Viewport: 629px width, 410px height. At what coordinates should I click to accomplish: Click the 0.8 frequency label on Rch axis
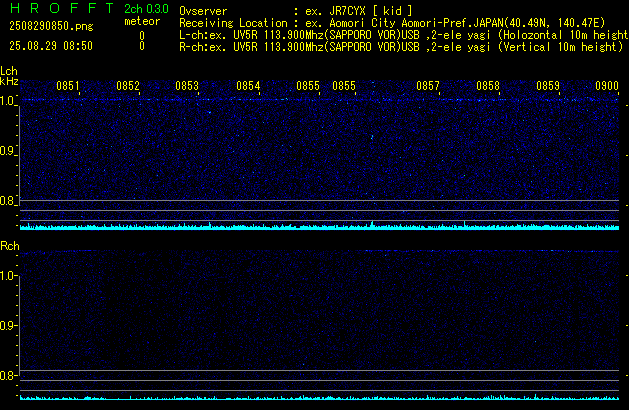point(8,376)
